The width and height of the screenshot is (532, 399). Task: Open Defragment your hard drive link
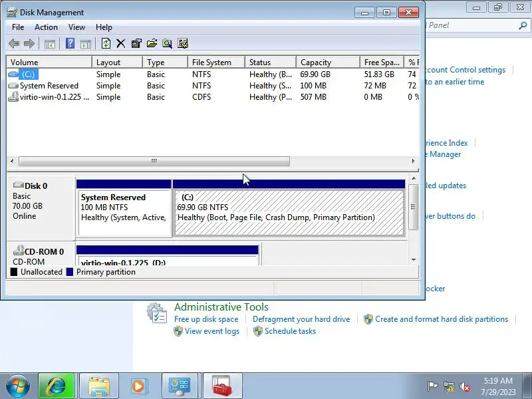301,319
